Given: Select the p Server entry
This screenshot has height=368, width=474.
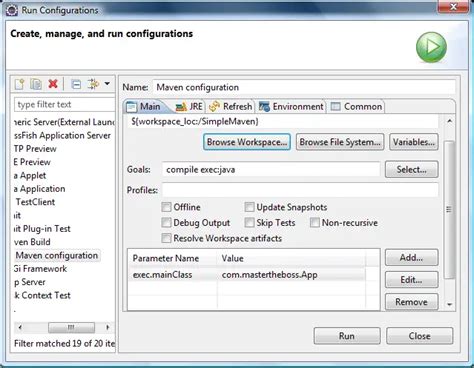Looking at the screenshot, I should point(30,282).
